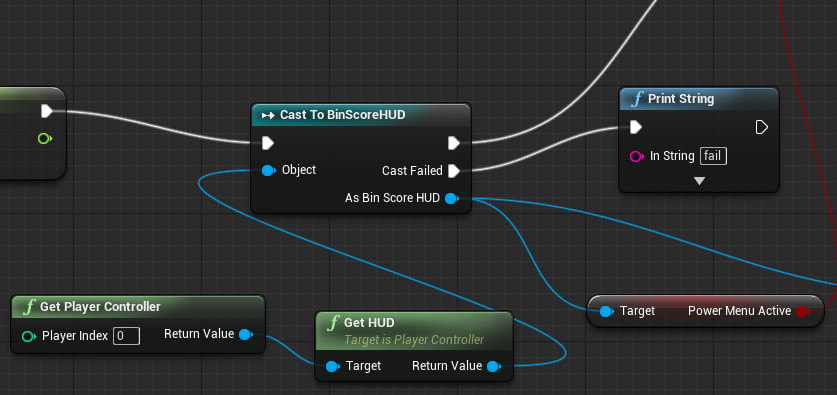Click the 'Cast Failed' label text
Viewport: 837px width, 395px height.
pos(412,171)
